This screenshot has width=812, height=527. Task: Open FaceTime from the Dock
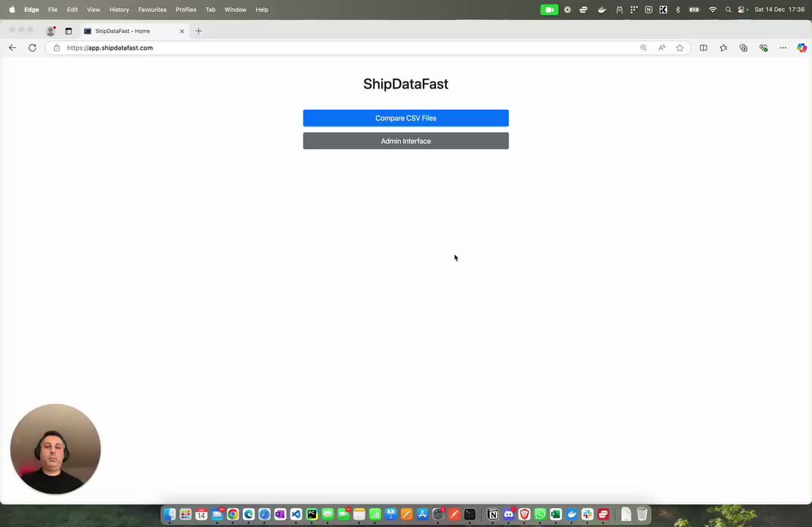[x=343, y=514]
